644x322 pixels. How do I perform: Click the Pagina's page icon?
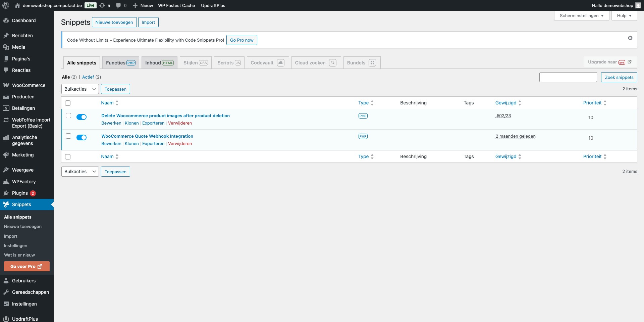pyautogui.click(x=6, y=59)
